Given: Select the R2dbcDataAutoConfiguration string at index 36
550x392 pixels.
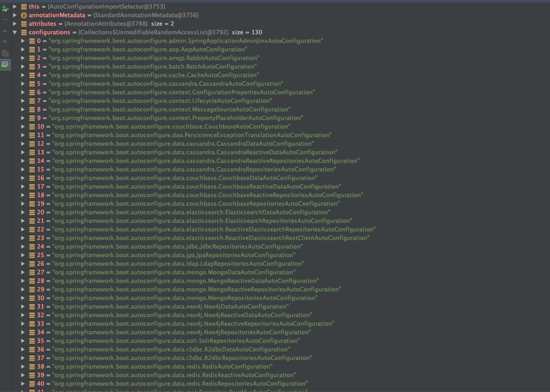Looking at the screenshot, I should tap(171, 350).
